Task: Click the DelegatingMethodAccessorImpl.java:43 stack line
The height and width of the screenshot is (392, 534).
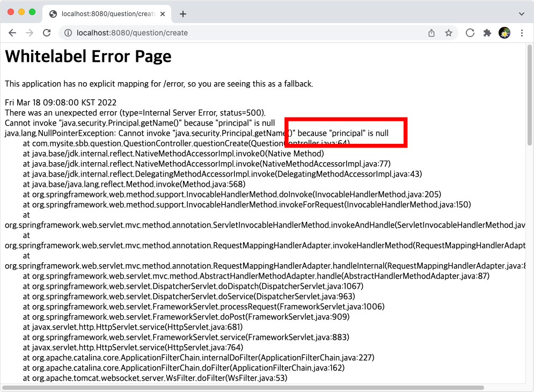Action: click(x=222, y=174)
